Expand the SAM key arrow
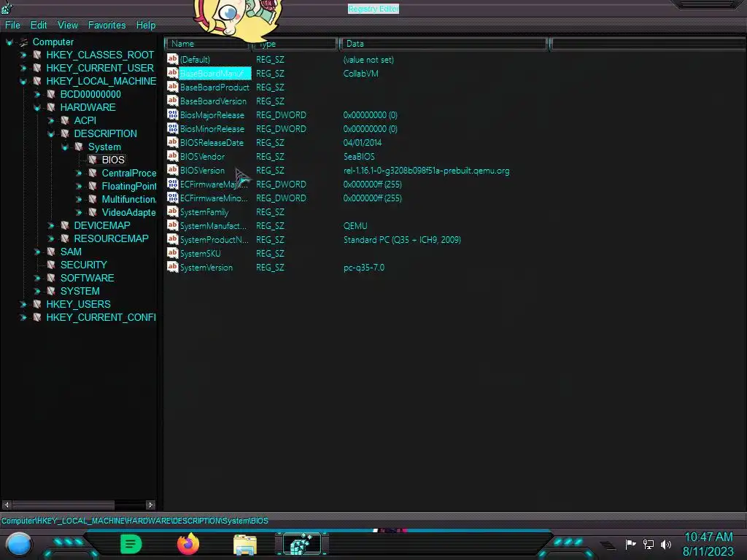The image size is (747, 560). point(36,252)
